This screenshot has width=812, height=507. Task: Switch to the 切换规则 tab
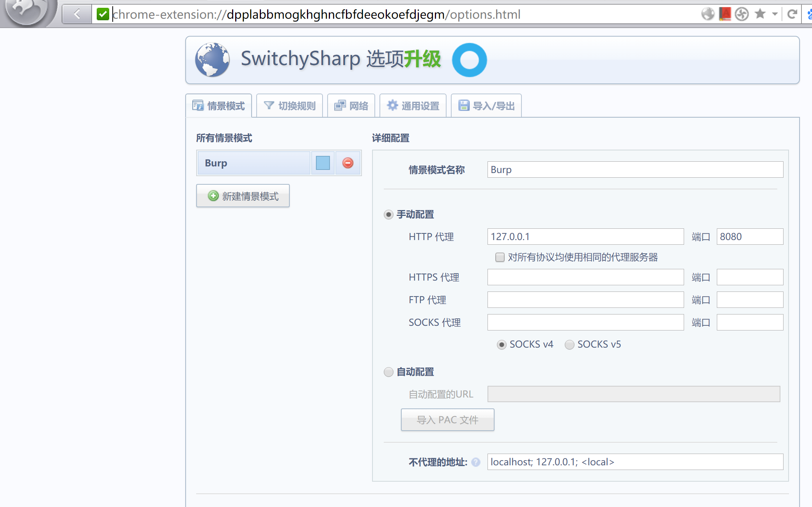click(290, 106)
